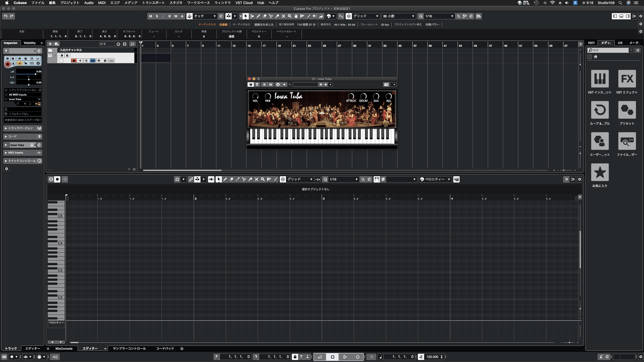Image resolution: width=644 pixels, height=362 pixels.
Task: Adjust ATTACK knob on Iowa Tuba plugin
Action: [x=351, y=96]
